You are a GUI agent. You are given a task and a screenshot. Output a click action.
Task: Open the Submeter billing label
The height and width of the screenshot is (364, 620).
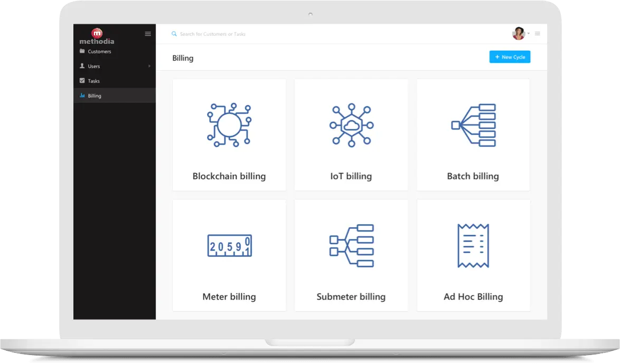(x=351, y=296)
